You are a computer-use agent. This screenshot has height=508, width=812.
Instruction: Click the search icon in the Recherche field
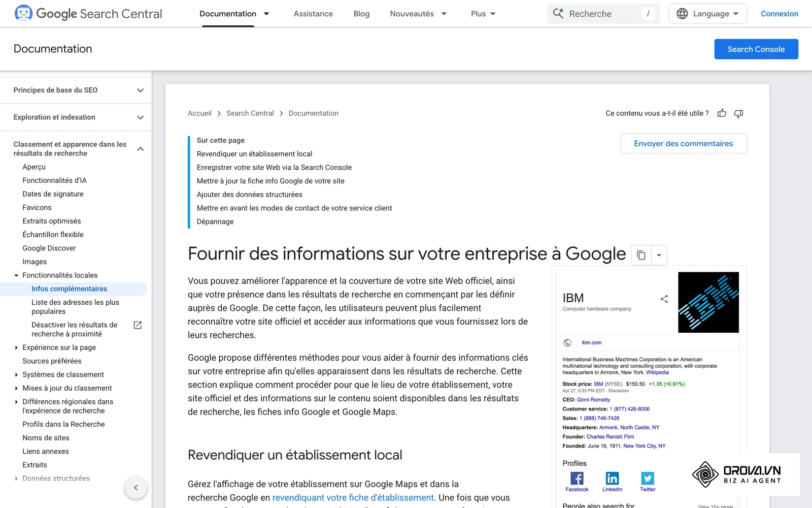point(558,14)
